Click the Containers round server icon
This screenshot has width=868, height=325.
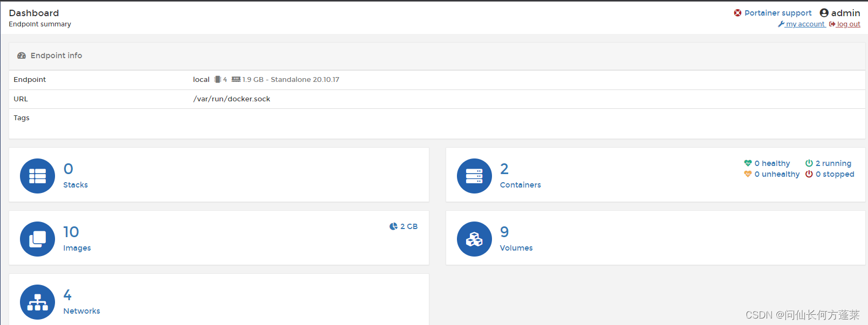(x=474, y=176)
